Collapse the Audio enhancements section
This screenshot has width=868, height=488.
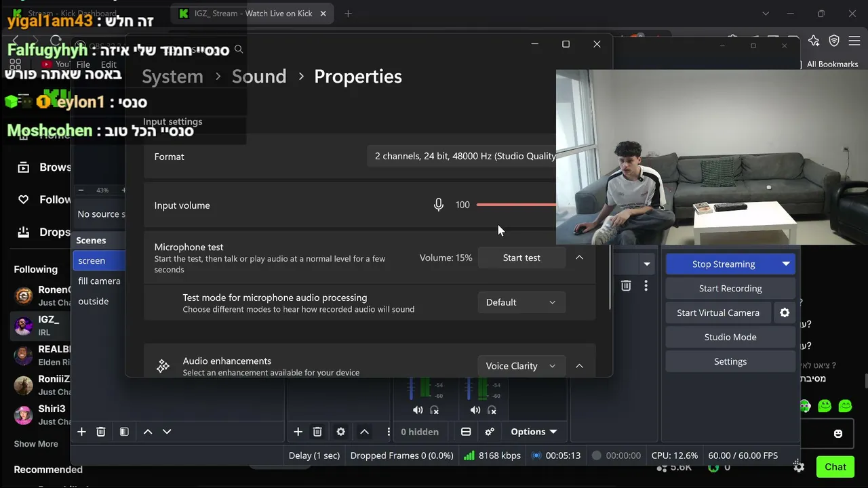point(579,366)
